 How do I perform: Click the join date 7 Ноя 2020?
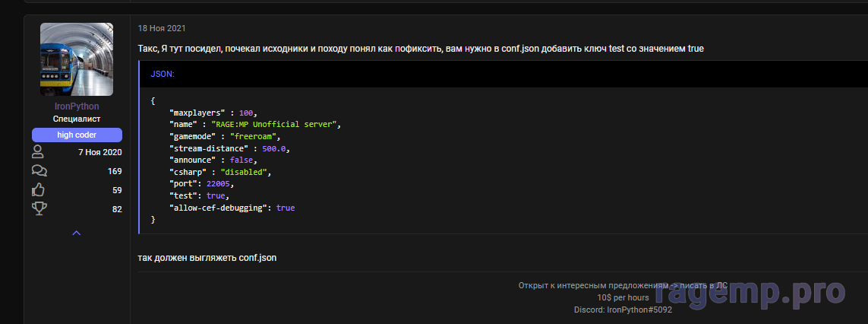[99, 152]
